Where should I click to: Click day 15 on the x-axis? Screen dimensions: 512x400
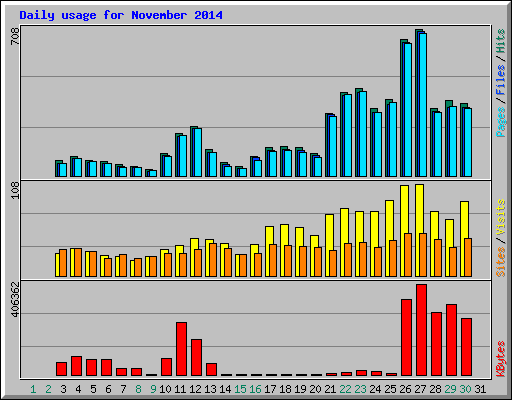tap(240, 389)
